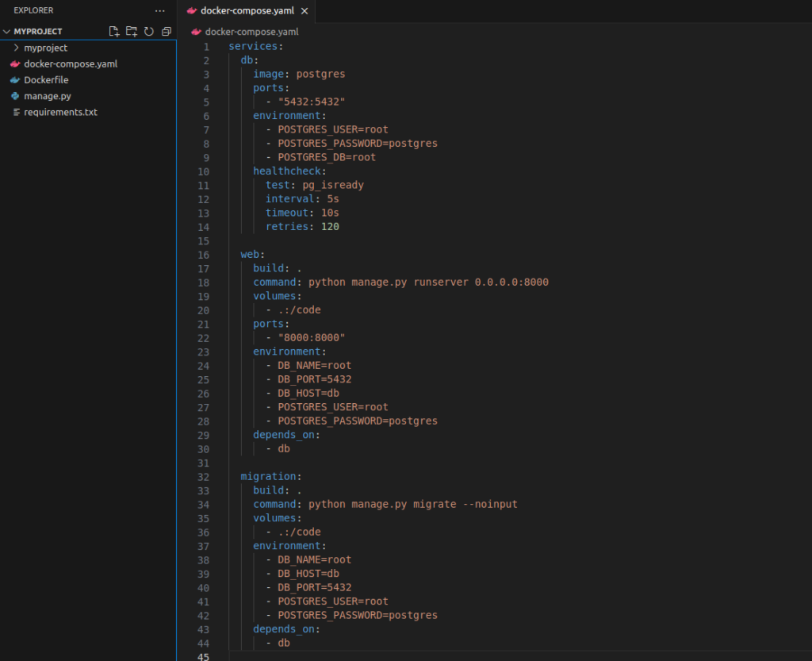Image resolution: width=812 pixels, height=661 pixels.
Task: Close the docker-compose.yaml editor tab
Action: click(x=304, y=11)
